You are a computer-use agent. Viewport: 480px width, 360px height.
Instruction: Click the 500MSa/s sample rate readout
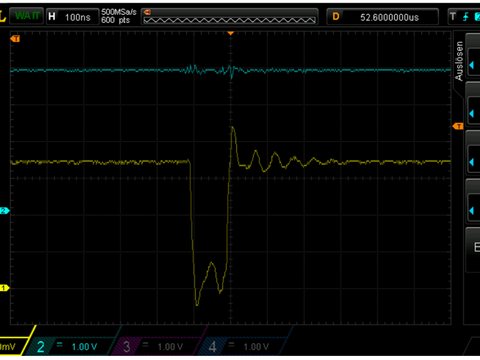119,12
